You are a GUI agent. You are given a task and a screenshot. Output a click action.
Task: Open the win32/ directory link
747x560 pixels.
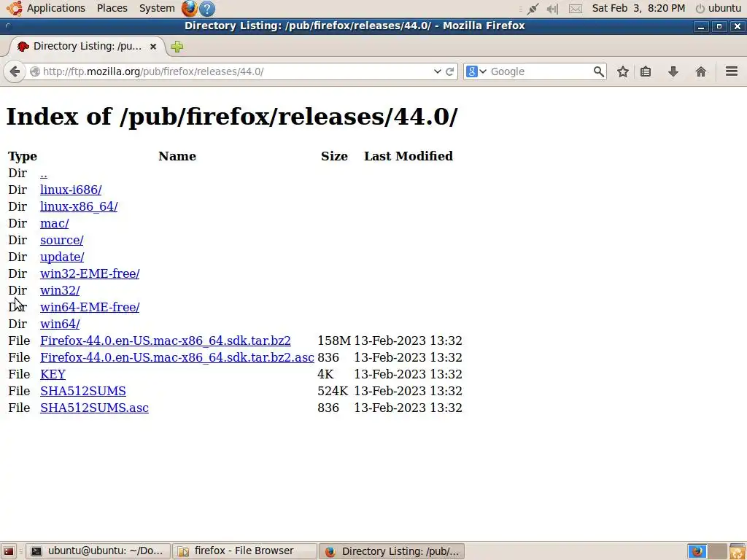pos(60,290)
